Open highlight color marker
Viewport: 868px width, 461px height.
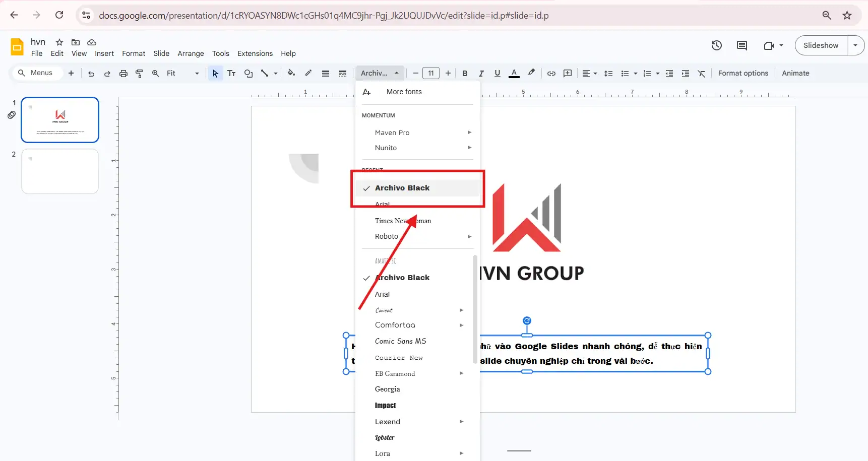[531, 73]
